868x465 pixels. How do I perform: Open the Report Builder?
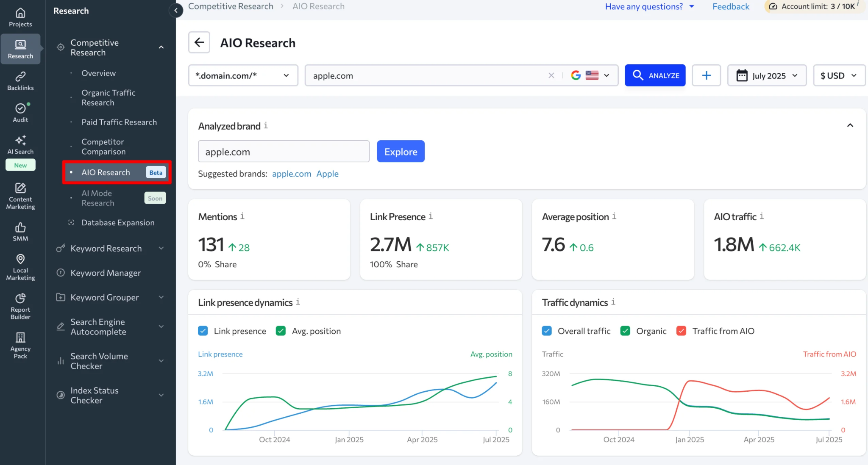coord(20,306)
